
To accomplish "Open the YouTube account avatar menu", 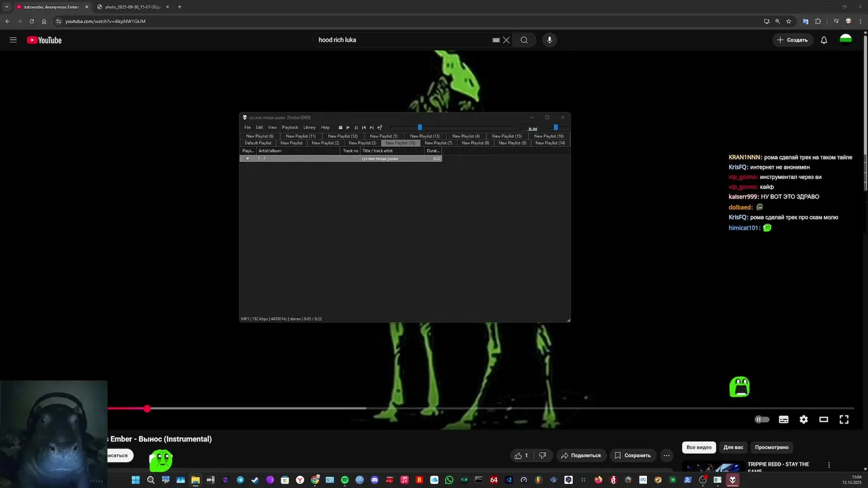I will (846, 40).
